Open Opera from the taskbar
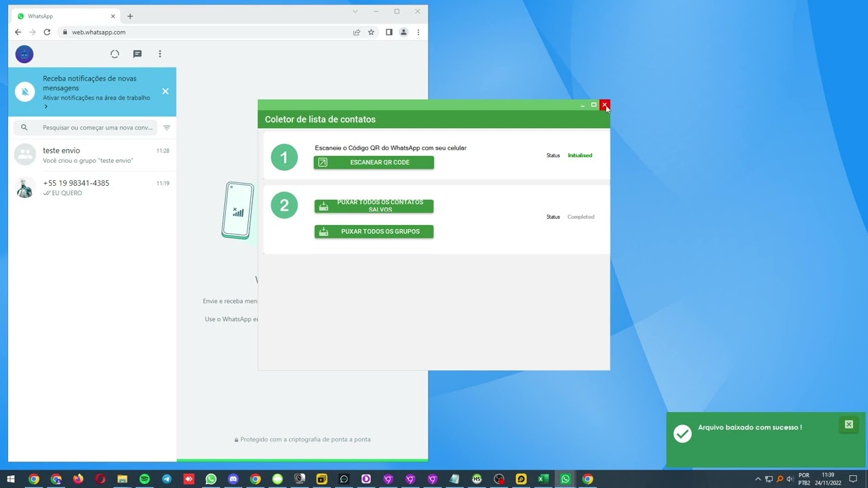868x488 pixels. (x=100, y=479)
